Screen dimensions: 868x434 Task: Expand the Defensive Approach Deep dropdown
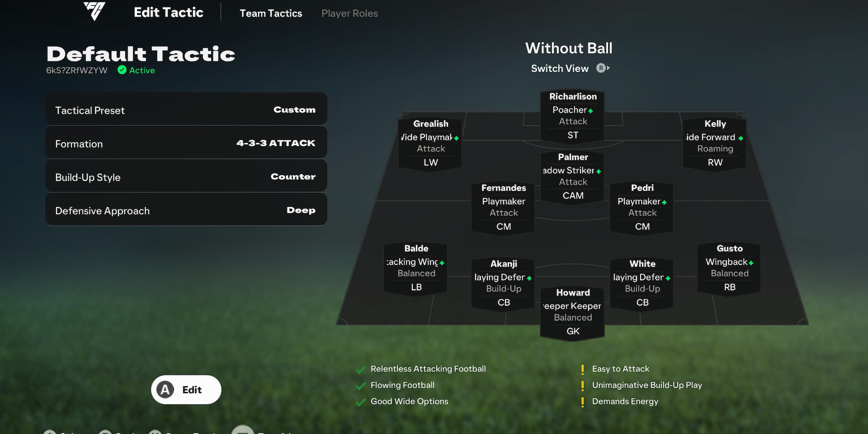187,210
